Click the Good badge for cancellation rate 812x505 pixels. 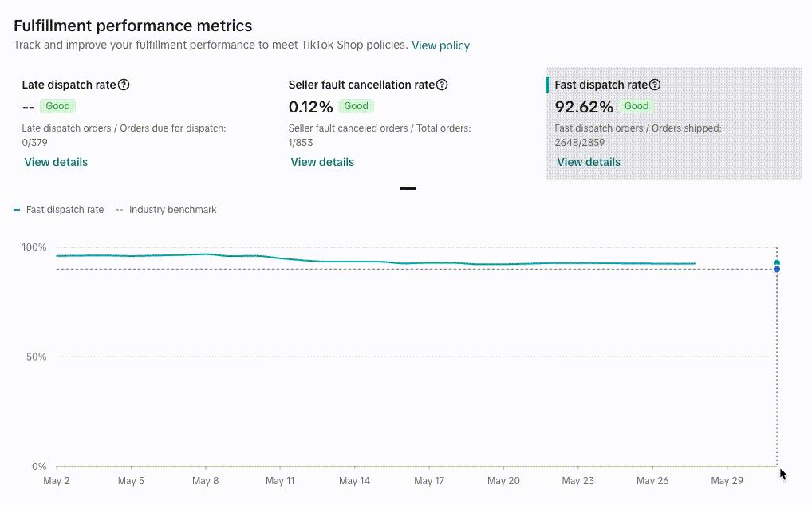(x=357, y=106)
